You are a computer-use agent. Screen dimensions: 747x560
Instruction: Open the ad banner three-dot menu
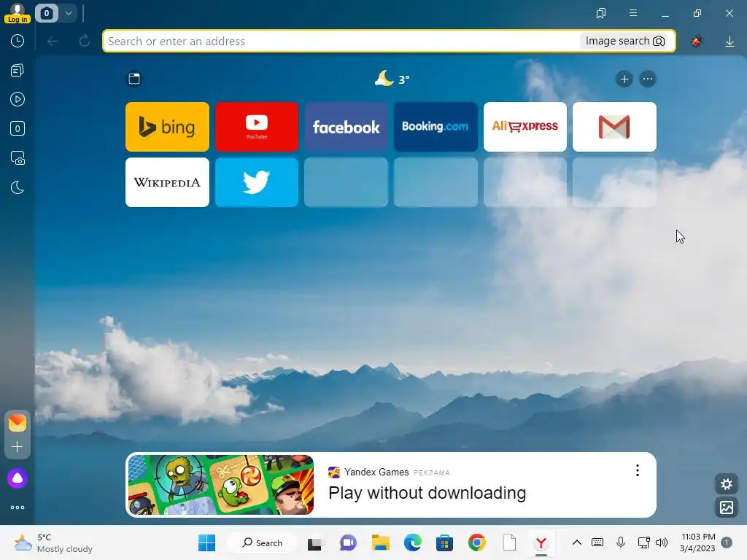pyautogui.click(x=637, y=470)
